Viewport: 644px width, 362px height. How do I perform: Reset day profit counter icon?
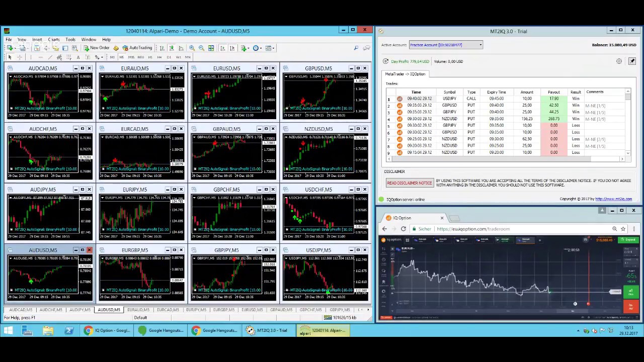pyautogui.click(x=386, y=61)
